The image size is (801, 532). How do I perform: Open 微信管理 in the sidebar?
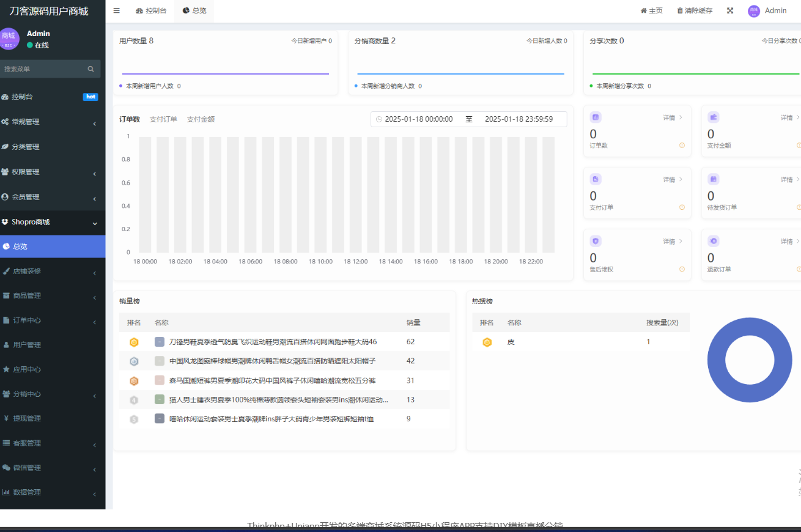(53, 468)
